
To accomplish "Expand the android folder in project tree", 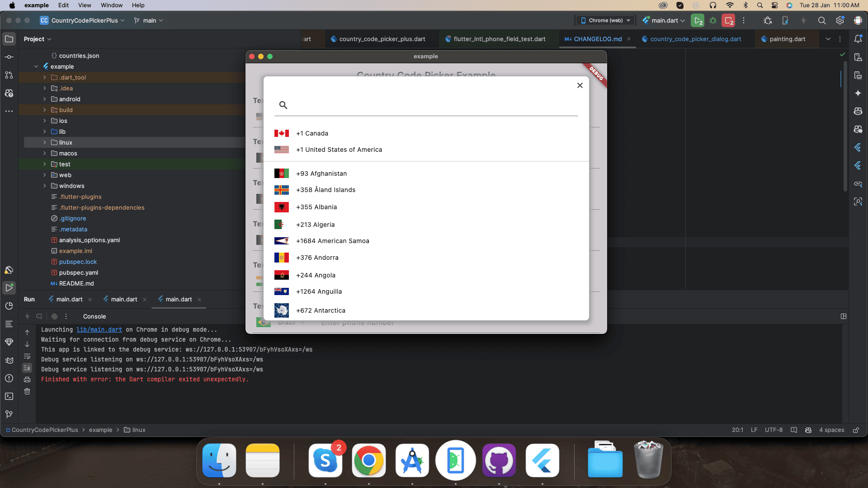I will [x=45, y=99].
